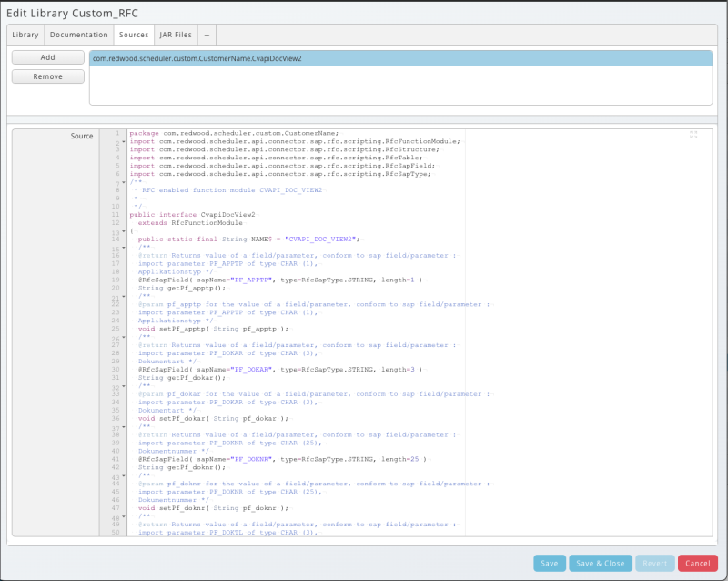Click 'public interface CvapiDocView2' line
This screenshot has height=581, width=728.
pos(192,215)
